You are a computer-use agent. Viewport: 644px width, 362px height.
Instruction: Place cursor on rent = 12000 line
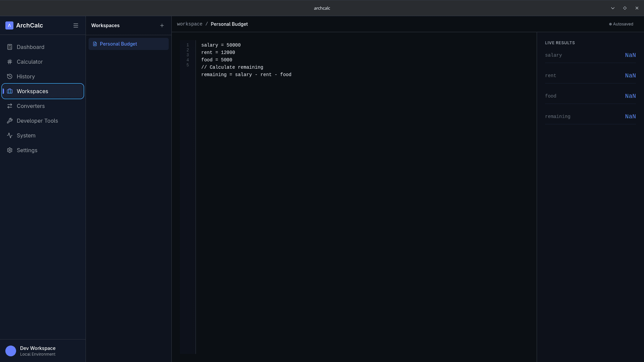click(218, 52)
